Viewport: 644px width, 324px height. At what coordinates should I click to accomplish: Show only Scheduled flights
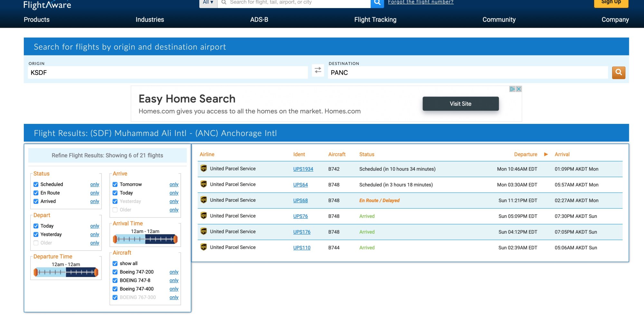click(x=95, y=184)
